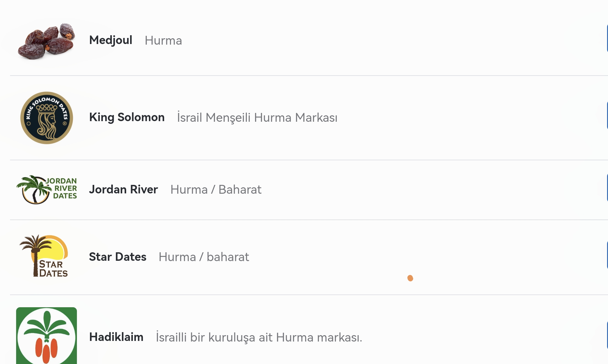Click the İsrailli bir kuruluşa ait Hurma markası text

[259, 337]
